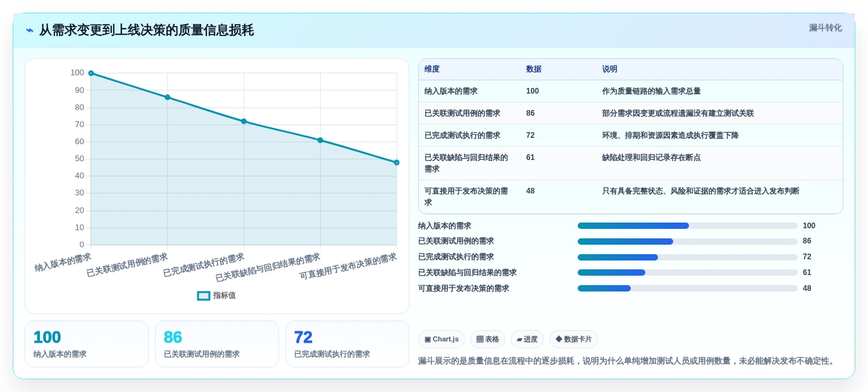Select the 表格 tag chip
This screenshot has width=868, height=392.
[488, 340]
